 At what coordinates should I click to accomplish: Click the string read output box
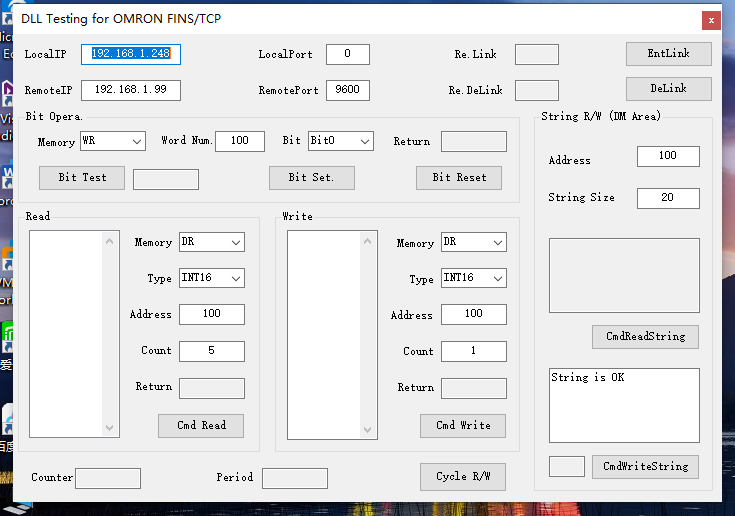pos(624,276)
